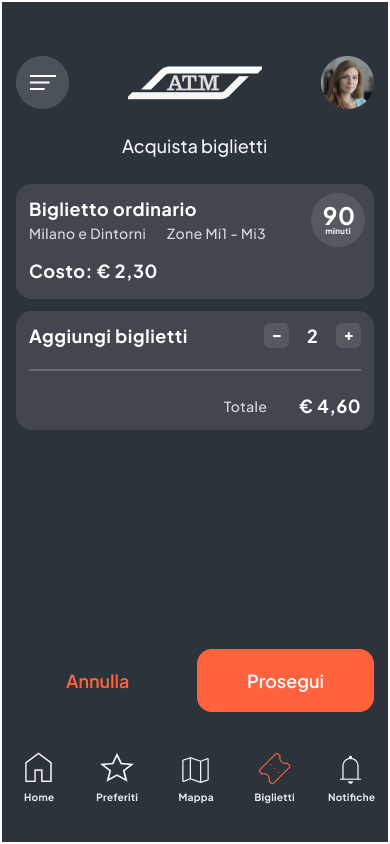Viewport: 390px width, 844px height.
Task: Click the Totale € 4,60 amount
Action: coord(329,406)
